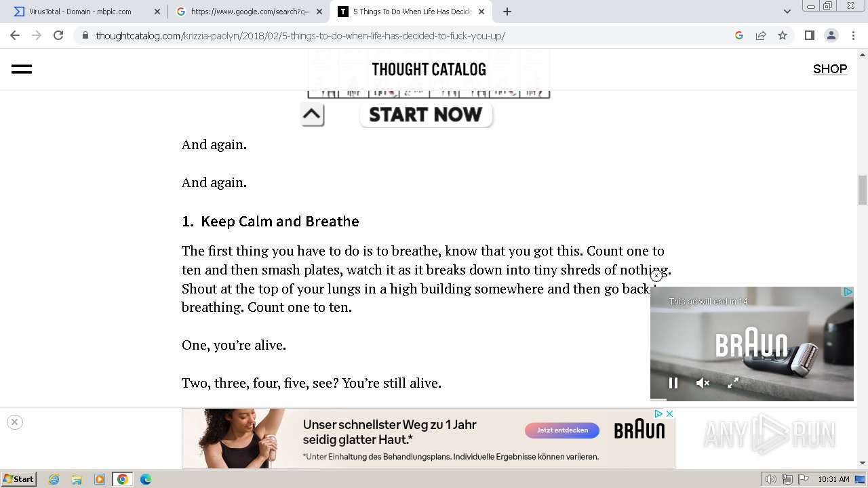Open the media player taskbar icon

pos(100,479)
